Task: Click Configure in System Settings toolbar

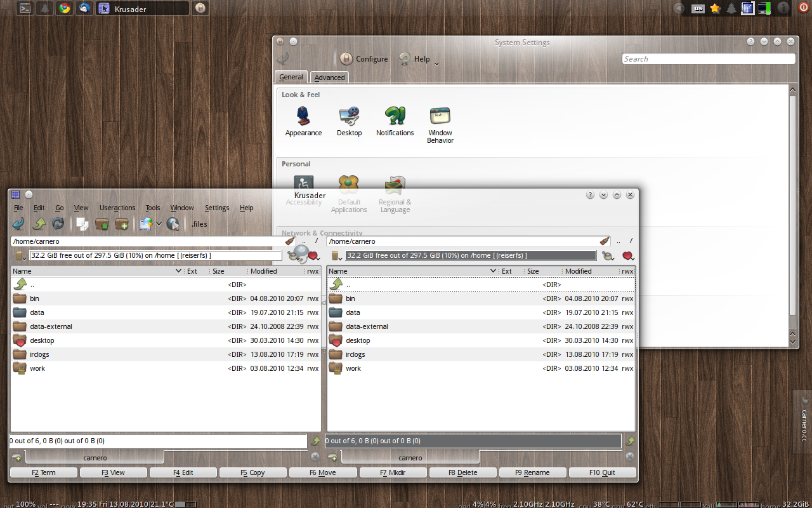Action: click(364, 58)
